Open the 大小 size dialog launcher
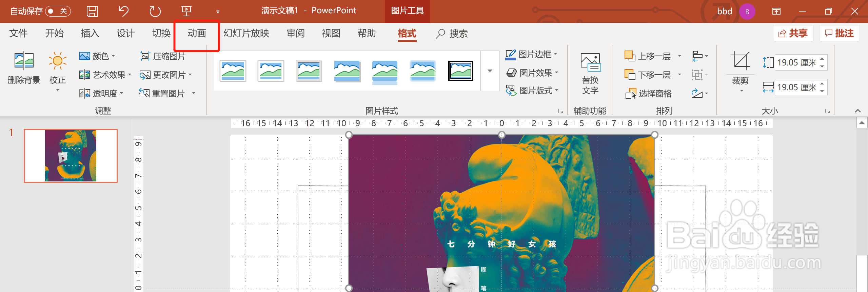The image size is (868, 292). (828, 111)
